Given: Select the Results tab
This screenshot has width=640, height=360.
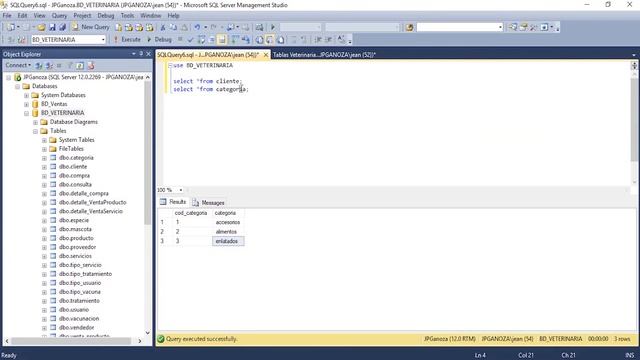Looking at the screenshot, I should [173, 202].
